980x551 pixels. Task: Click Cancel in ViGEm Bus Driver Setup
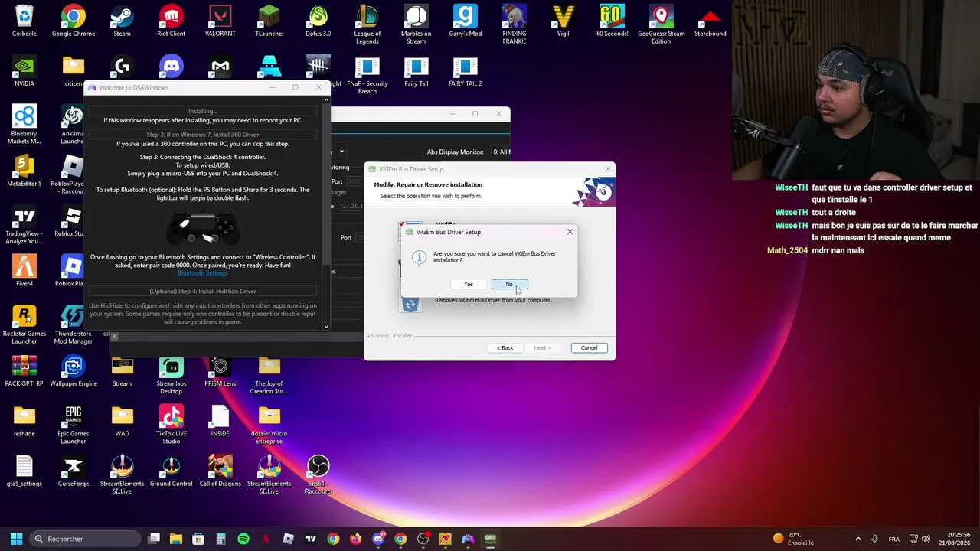coord(589,348)
